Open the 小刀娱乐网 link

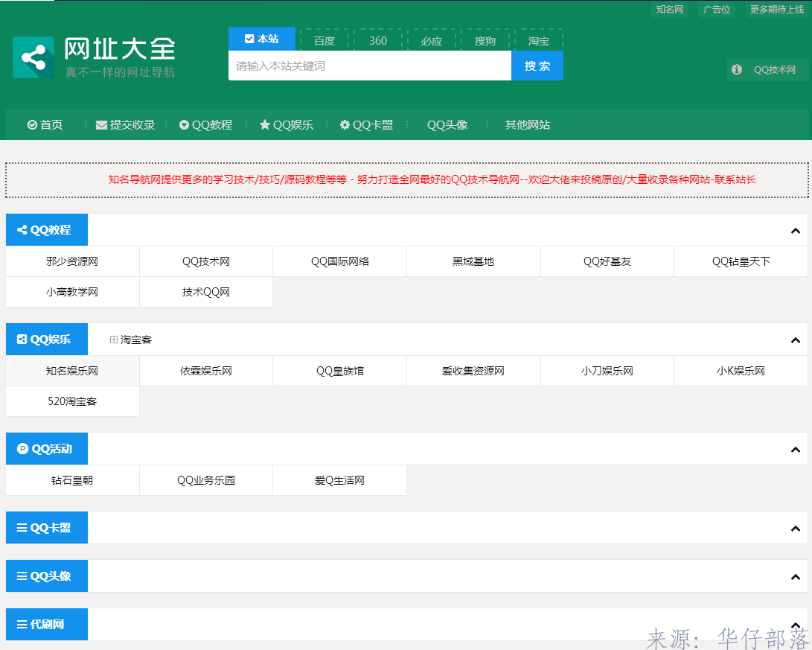coord(607,371)
